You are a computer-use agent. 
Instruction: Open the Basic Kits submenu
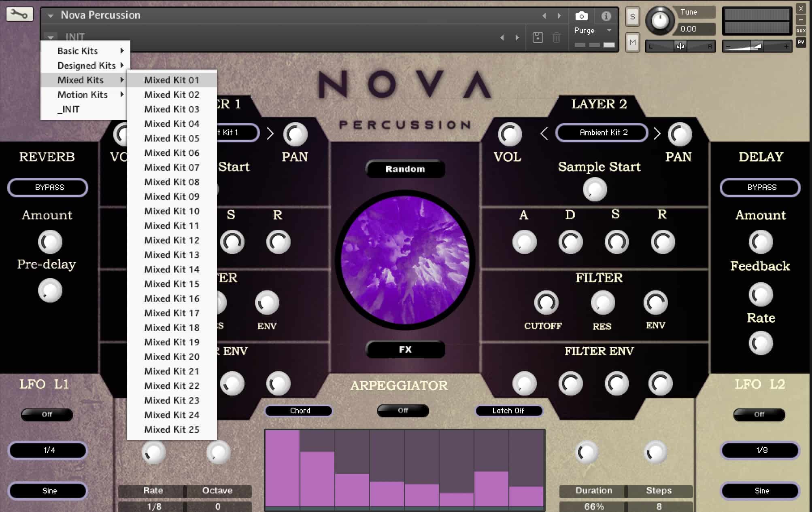coord(85,51)
